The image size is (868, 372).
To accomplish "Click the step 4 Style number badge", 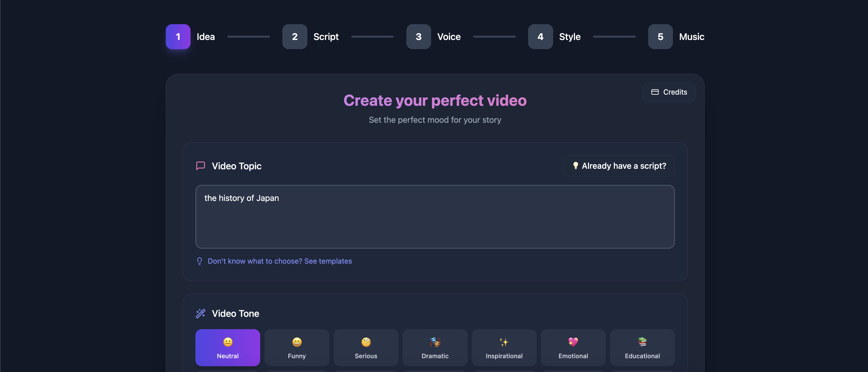I will click(x=540, y=37).
